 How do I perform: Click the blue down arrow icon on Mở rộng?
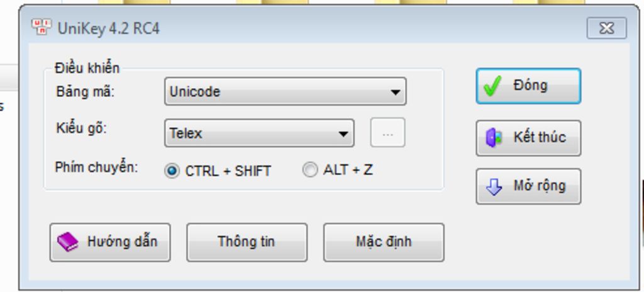click(494, 186)
